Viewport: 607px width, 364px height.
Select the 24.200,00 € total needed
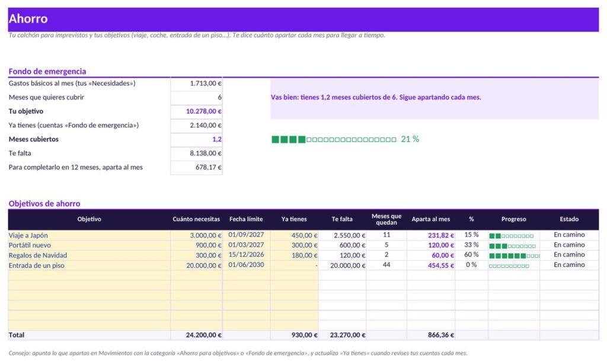196,335
